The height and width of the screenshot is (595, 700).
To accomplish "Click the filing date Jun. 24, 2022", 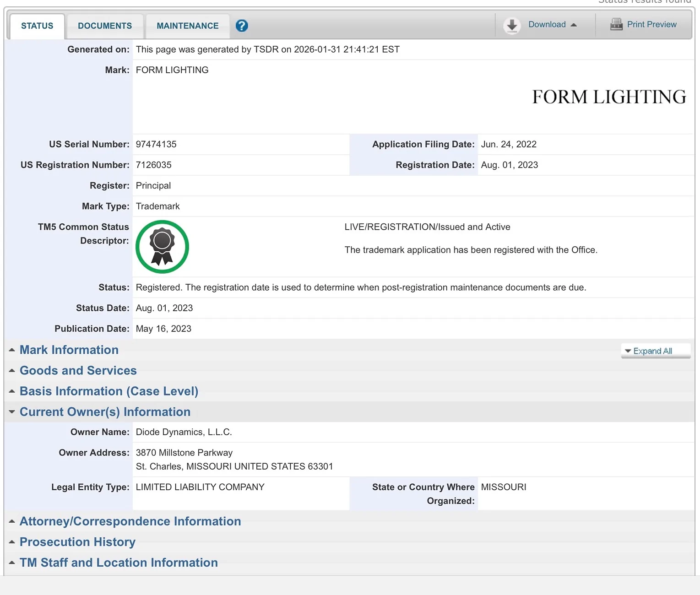I will click(509, 144).
